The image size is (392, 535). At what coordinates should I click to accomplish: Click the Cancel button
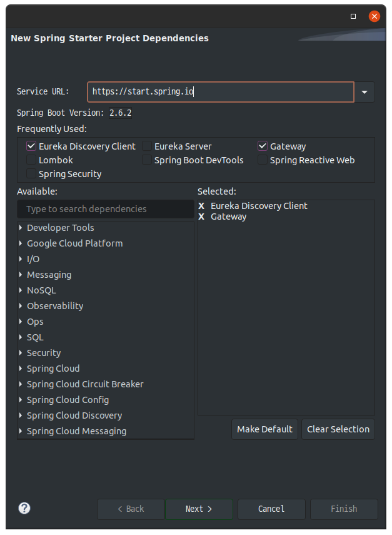(x=271, y=509)
